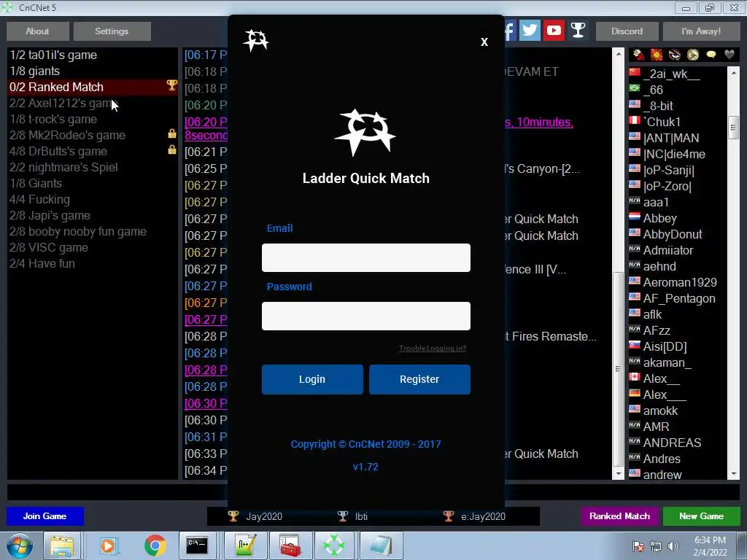Open the command prompt taskbar icon

pyautogui.click(x=197, y=545)
